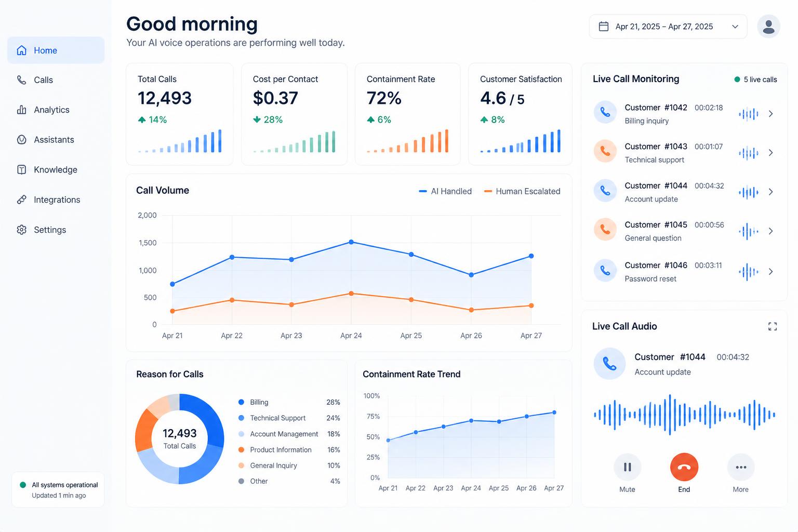Click large phone icon in Live Call Audio

[609, 364]
